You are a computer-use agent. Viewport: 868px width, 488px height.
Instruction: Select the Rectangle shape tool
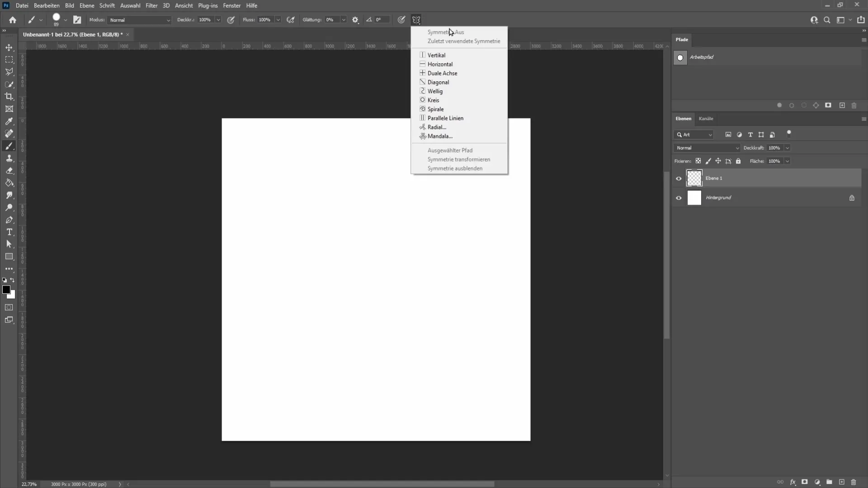coord(9,256)
